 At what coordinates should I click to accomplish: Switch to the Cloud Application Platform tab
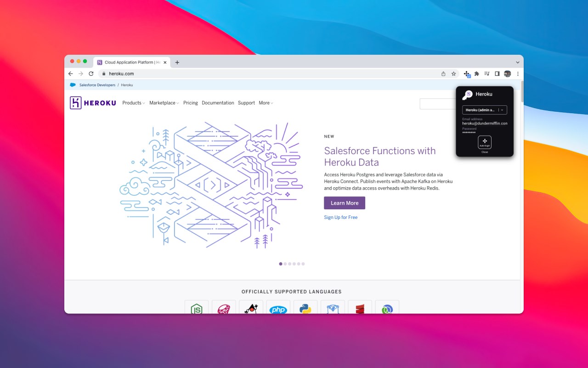point(132,63)
